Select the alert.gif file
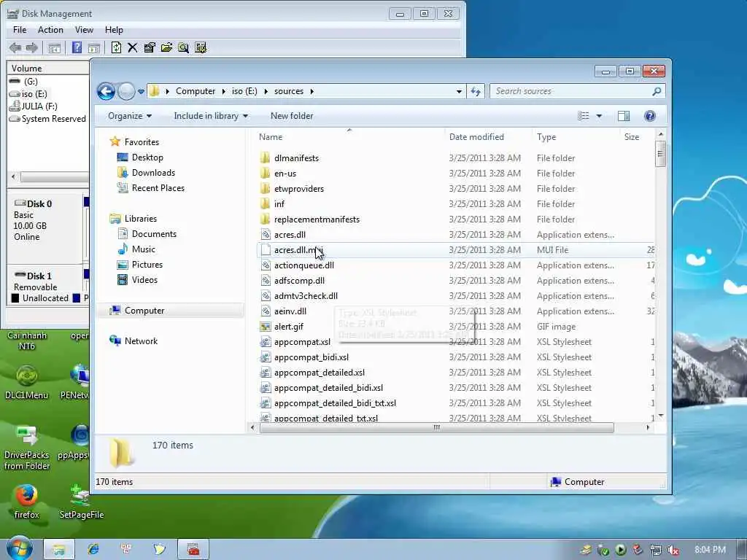747x560 pixels. click(289, 326)
